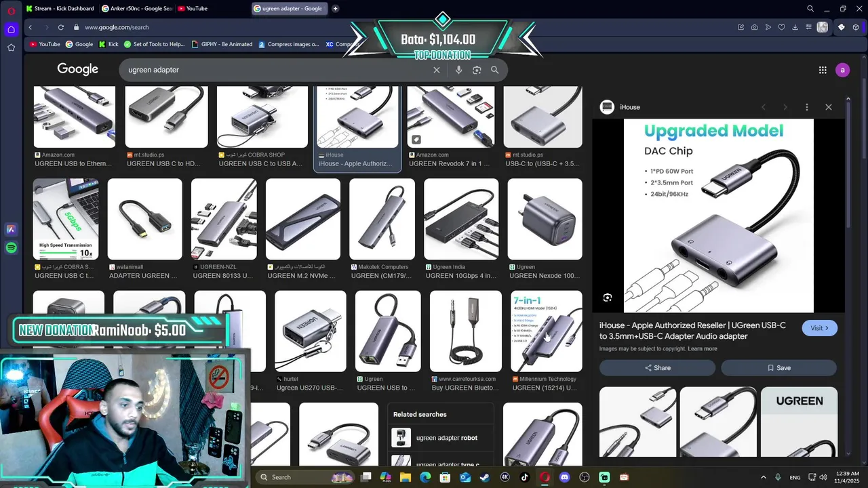Image resolution: width=868 pixels, height=488 pixels.
Task: Open UGREEN Nexode 100 charger thumbnail
Action: pos(545,219)
